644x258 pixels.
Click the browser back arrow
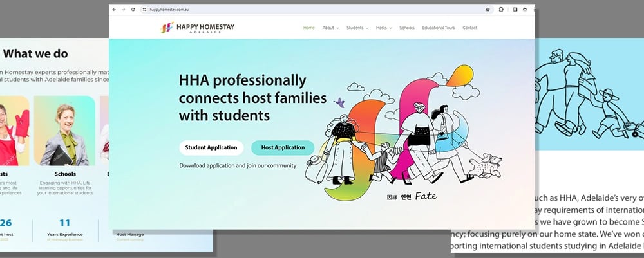coord(114,10)
